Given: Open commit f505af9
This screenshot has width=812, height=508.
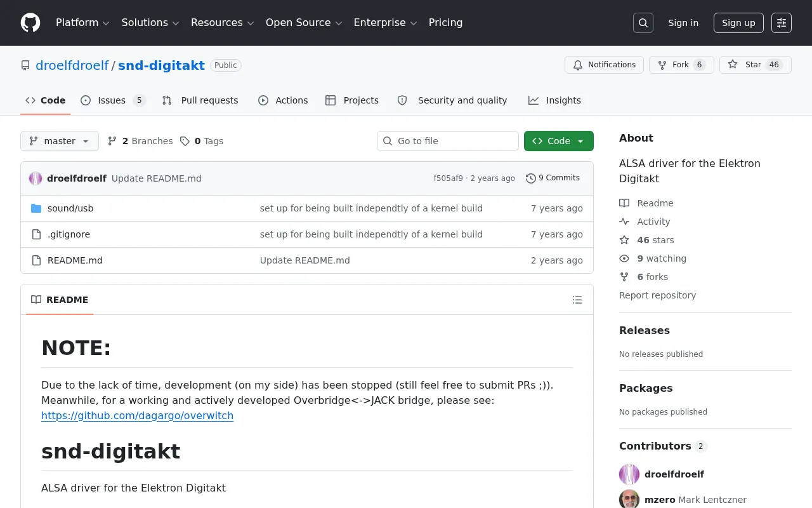Looking at the screenshot, I should [x=449, y=178].
